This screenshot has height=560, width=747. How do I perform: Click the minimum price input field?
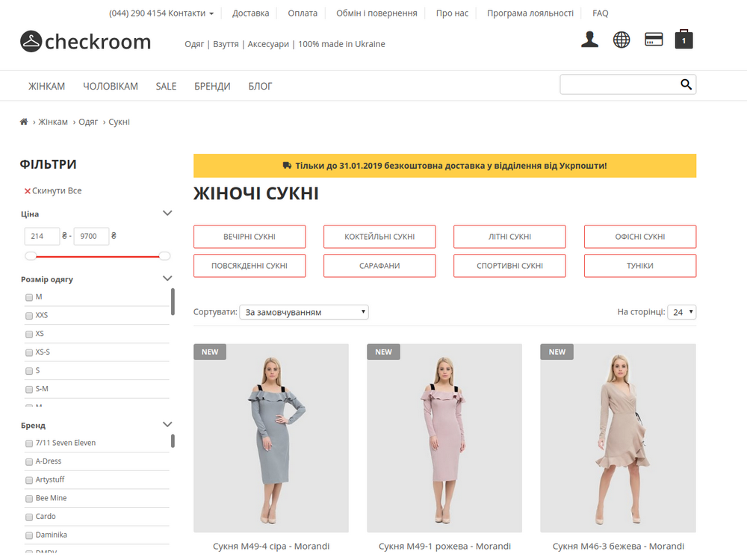42,237
